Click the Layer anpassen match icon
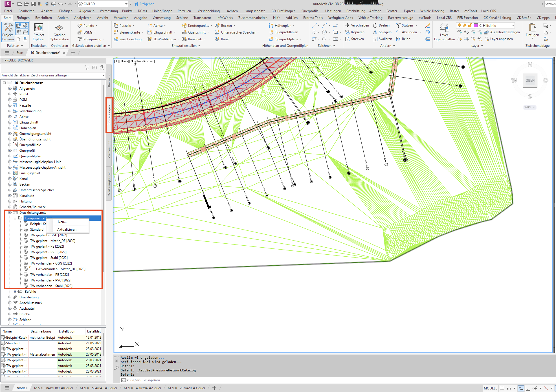The height and width of the screenshot is (392, 556). [487, 39]
